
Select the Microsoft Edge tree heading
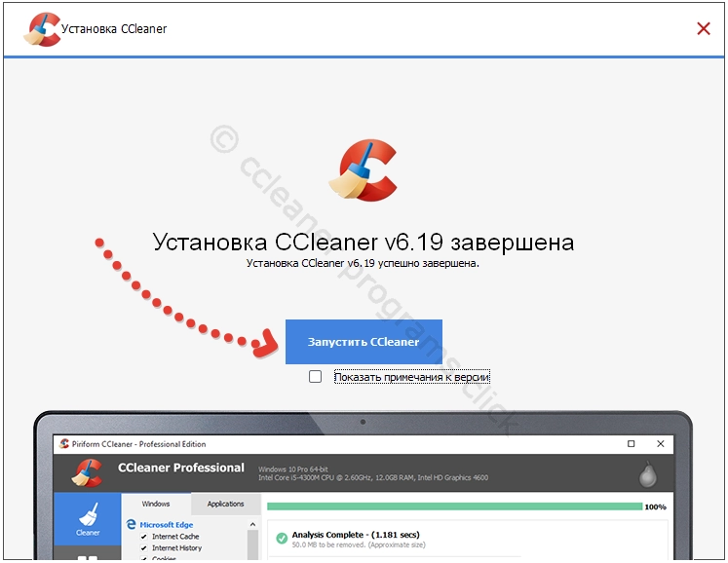pyautogui.click(x=169, y=525)
